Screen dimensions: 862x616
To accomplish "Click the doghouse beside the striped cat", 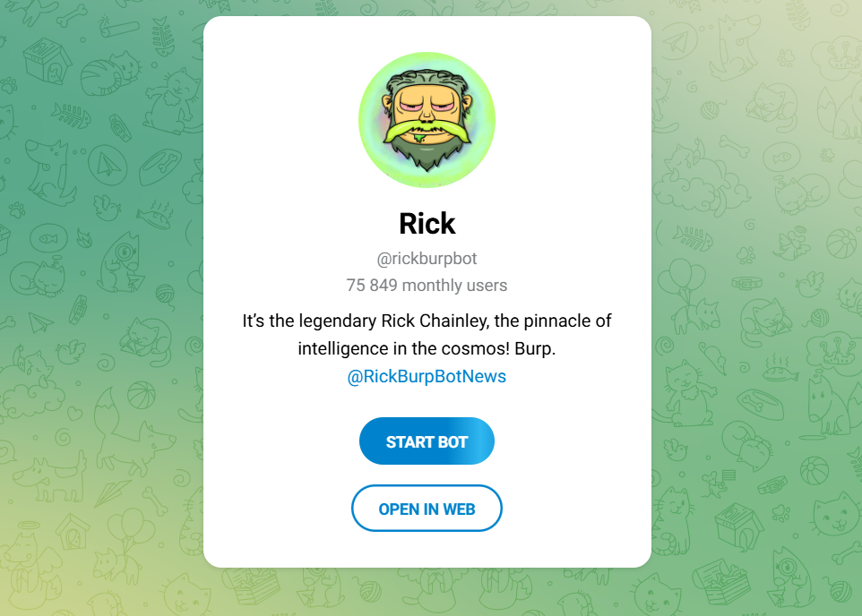I will click(47, 62).
